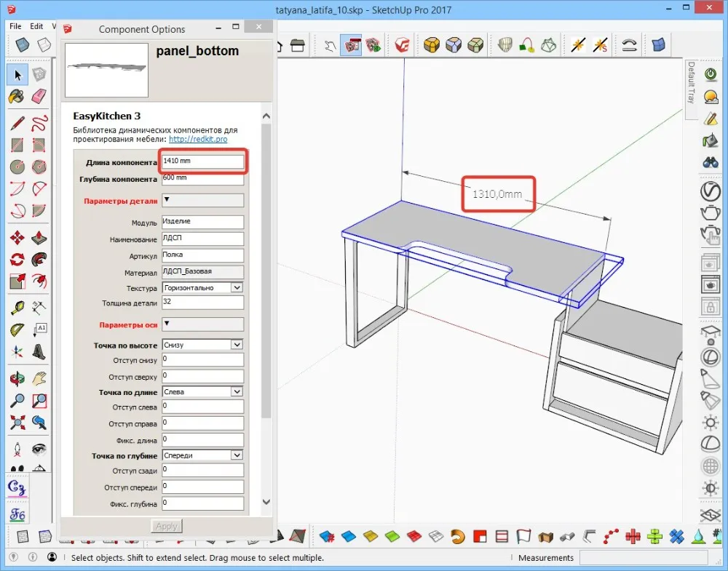Pick the Rectangle drawing tool
This screenshot has height=571, width=728.
pos(16,145)
